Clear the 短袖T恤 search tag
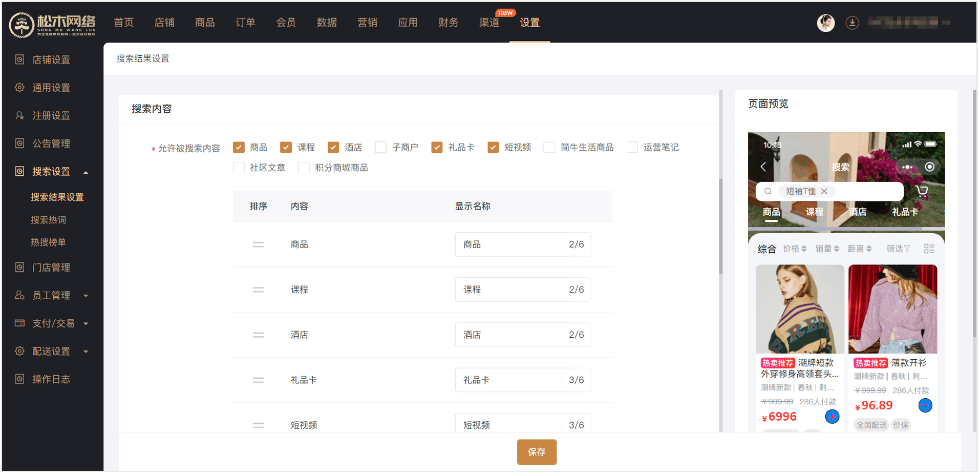980x473 pixels. coord(824,191)
